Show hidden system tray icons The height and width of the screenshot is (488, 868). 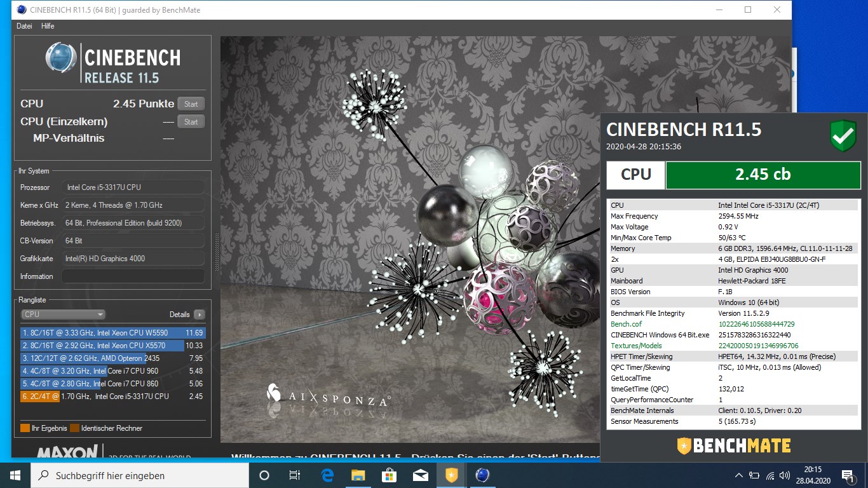pyautogui.click(x=738, y=475)
